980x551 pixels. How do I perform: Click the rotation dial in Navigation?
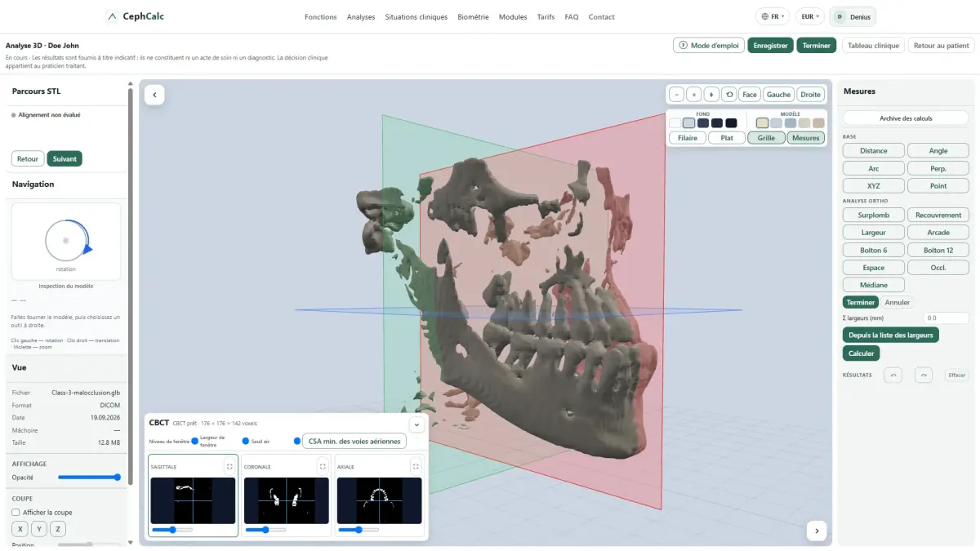66,240
